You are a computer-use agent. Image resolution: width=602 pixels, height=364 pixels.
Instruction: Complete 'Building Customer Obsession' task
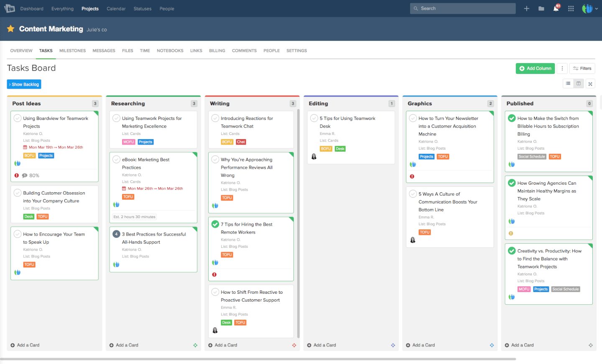pos(18,193)
